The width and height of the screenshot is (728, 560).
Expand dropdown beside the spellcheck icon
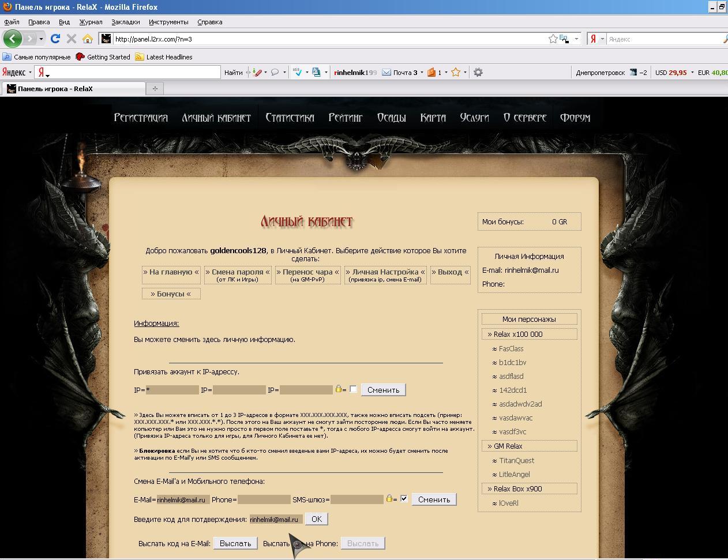pyautogui.click(x=307, y=73)
